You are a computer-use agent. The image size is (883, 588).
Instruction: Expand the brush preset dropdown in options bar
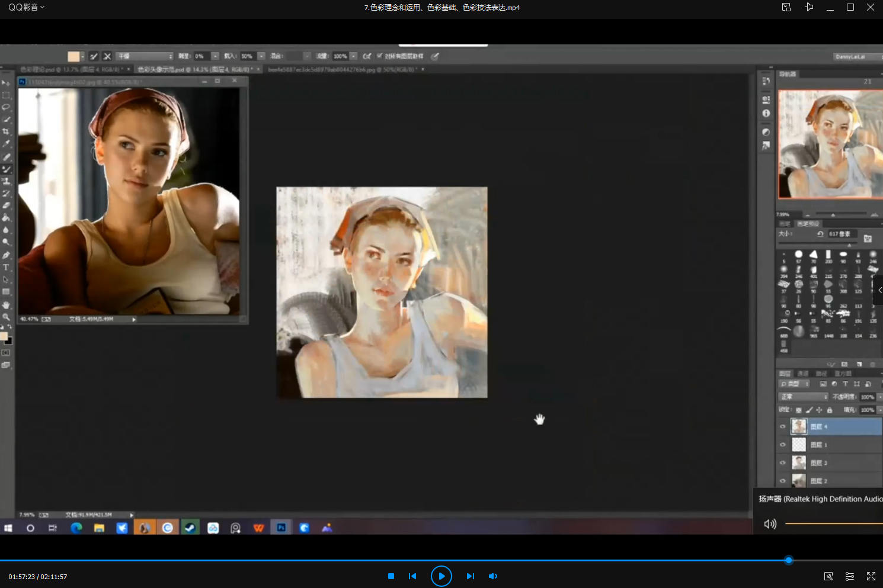click(145, 56)
